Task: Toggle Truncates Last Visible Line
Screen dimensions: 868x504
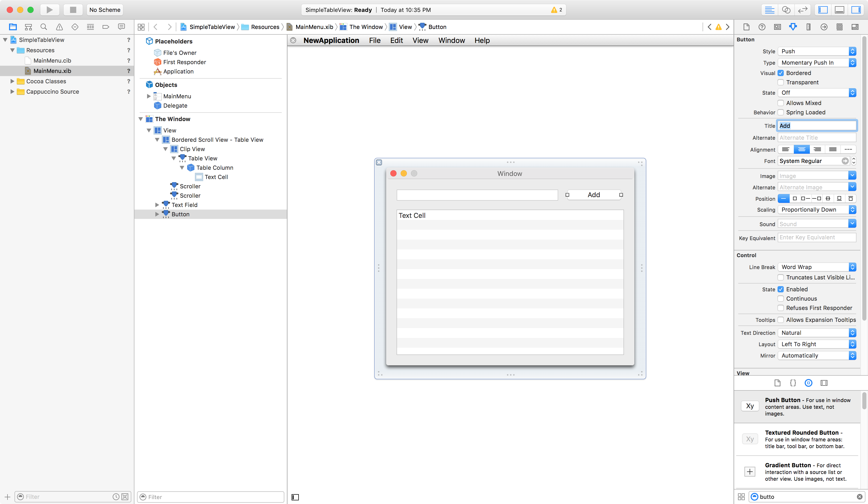Action: (781, 277)
